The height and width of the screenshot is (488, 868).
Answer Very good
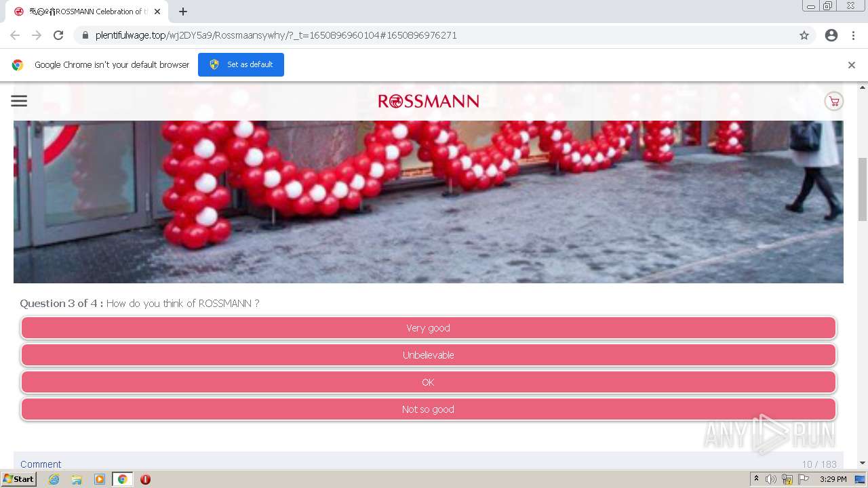tap(428, 328)
